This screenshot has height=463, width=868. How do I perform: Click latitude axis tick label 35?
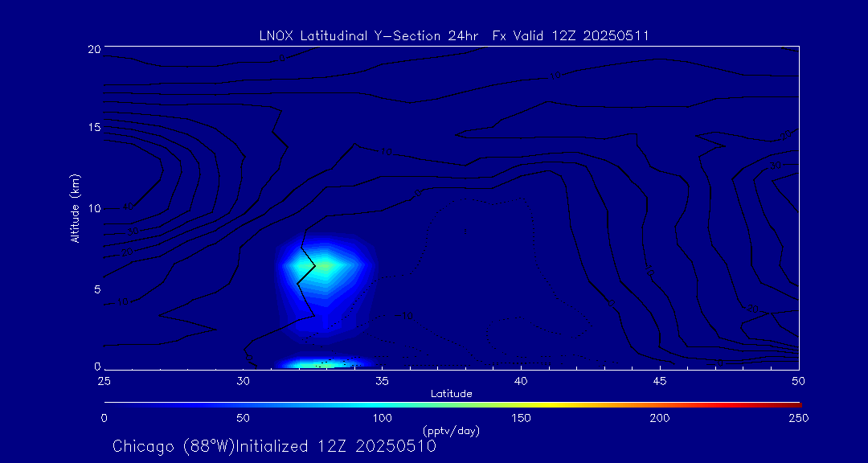[382, 381]
